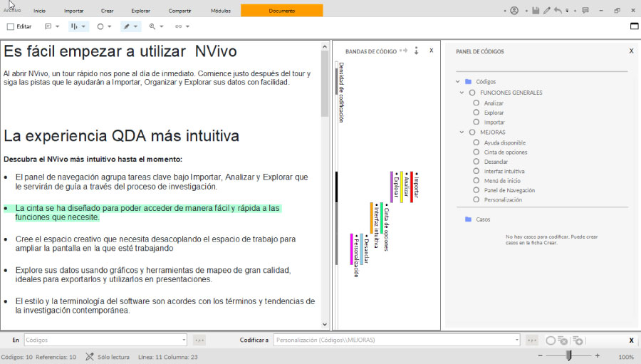The width and height of the screenshot is (641, 364).
Task: Click the red Importar coding stripe
Action: coord(412,187)
